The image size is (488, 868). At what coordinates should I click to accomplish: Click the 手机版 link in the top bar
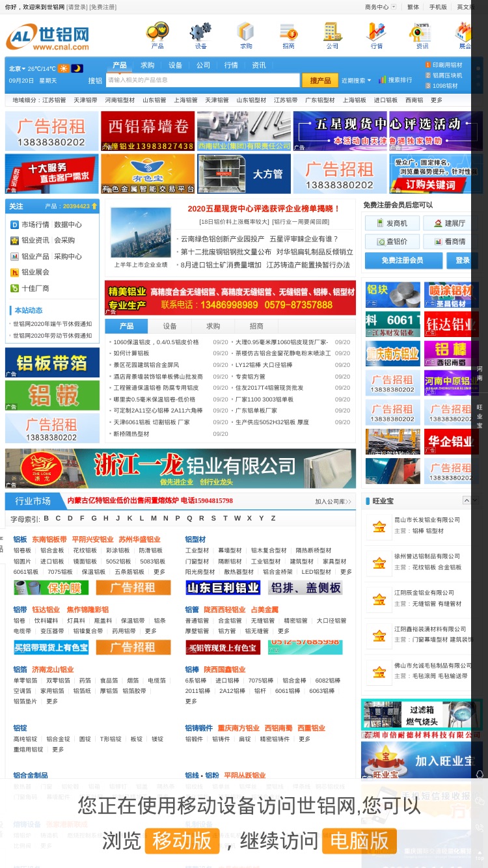pos(438,7)
